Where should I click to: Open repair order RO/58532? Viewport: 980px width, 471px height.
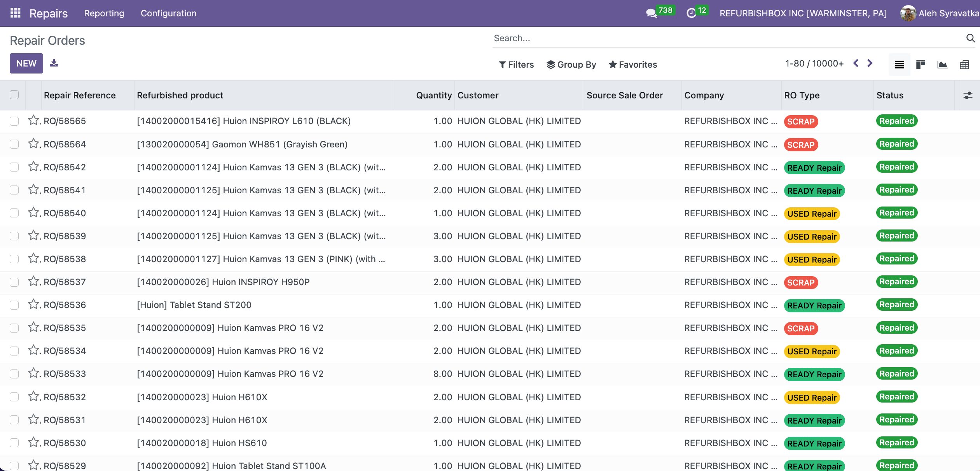[x=65, y=397]
